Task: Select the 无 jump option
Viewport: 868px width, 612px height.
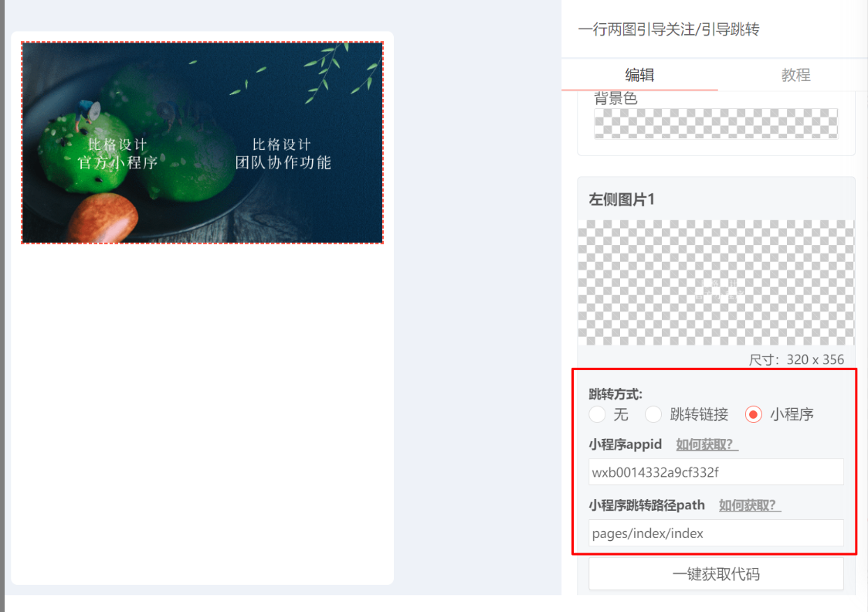Action: (x=597, y=414)
